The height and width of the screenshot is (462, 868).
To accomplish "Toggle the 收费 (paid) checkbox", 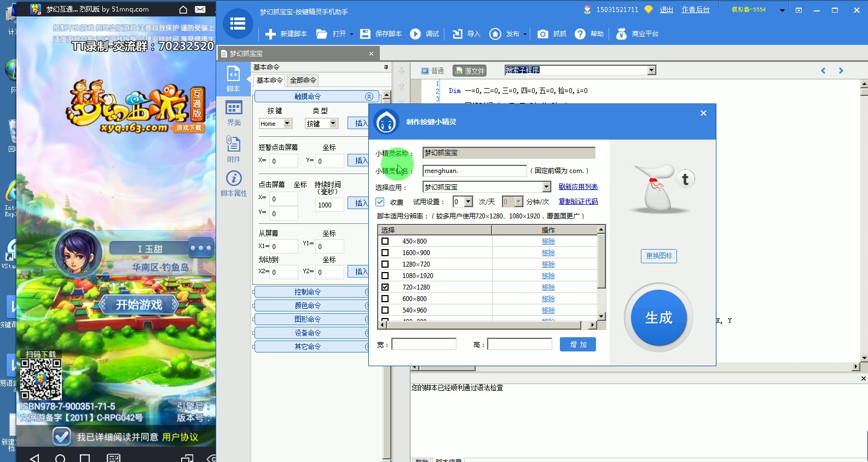I will 380,202.
